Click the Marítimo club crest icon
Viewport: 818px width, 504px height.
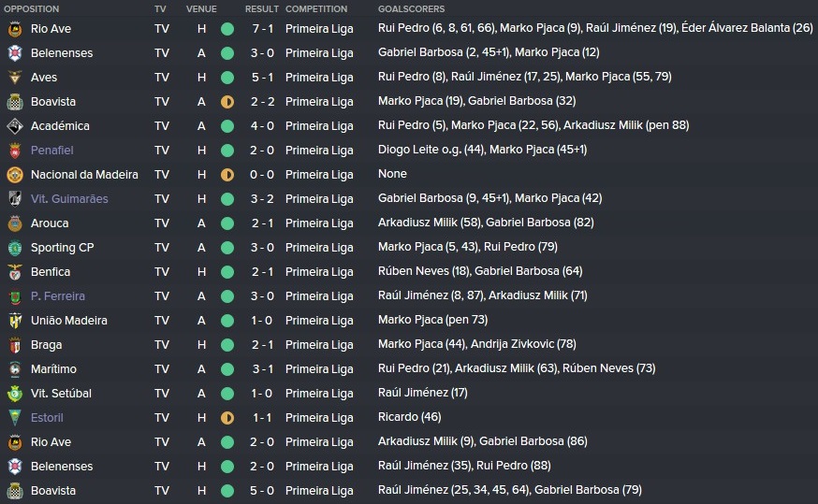point(15,369)
